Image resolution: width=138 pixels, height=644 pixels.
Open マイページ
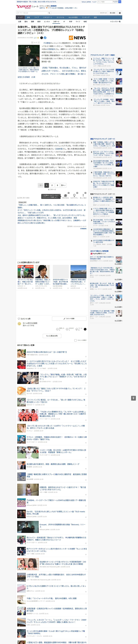point(103,13)
